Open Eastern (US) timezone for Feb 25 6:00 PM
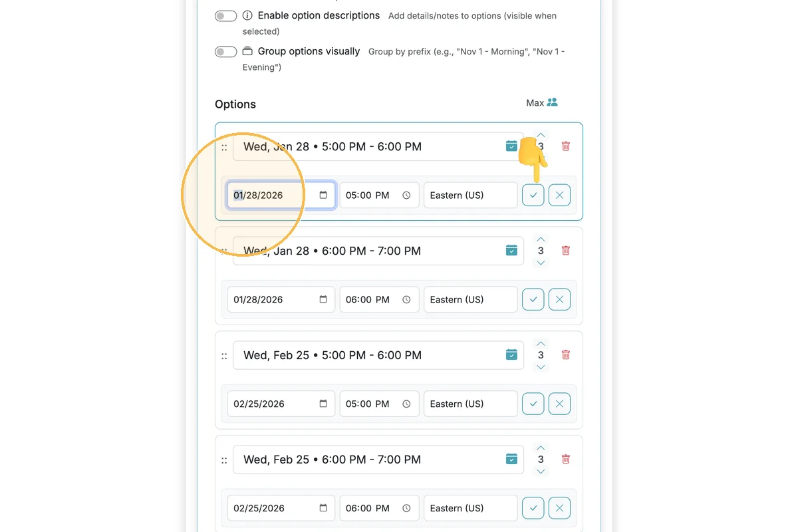This screenshot has width=798, height=532. (471, 509)
